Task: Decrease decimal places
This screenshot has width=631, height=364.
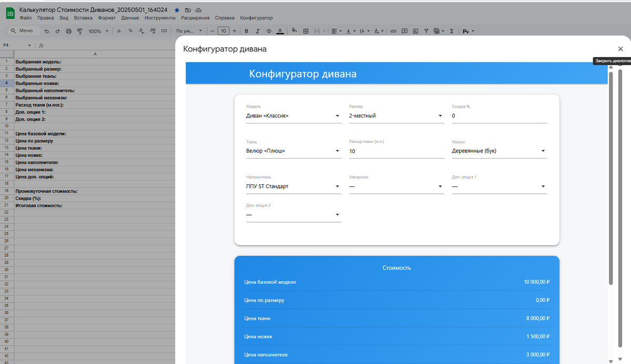Action: pos(141,31)
